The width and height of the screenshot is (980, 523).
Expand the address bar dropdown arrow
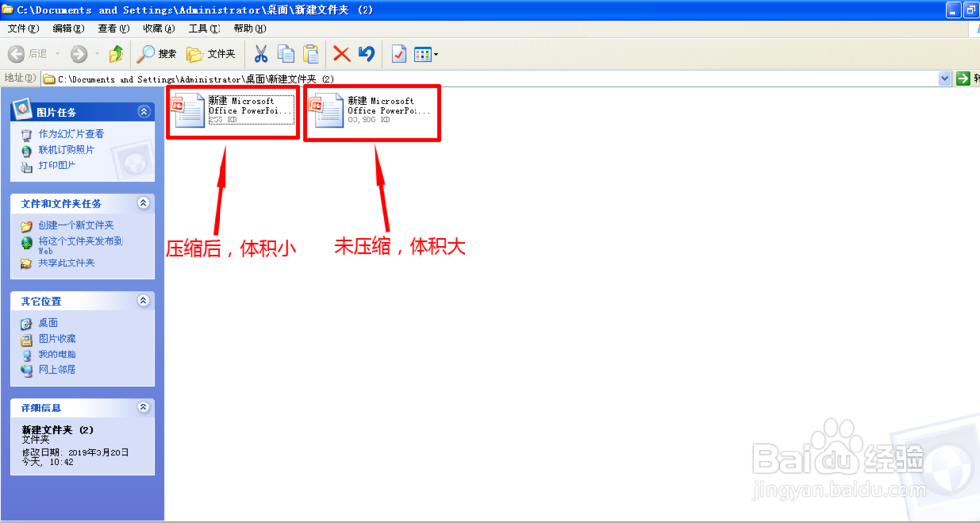click(945, 79)
